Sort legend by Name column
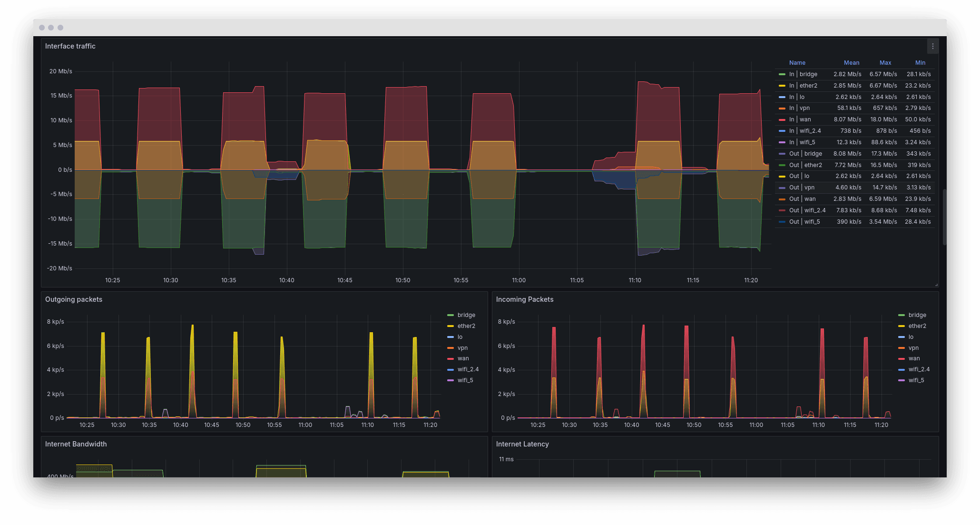This screenshot has width=980, height=525. pos(797,63)
